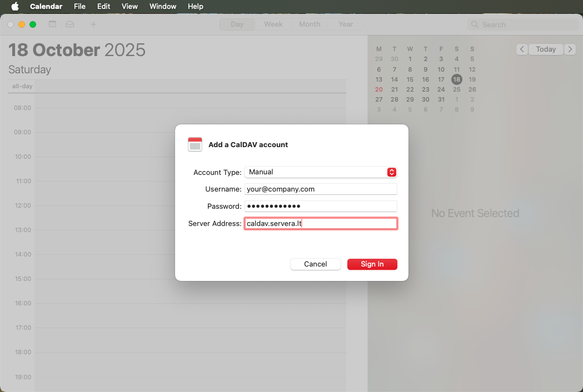Create a quick event with the plus icon
583x392 pixels.
[93, 24]
